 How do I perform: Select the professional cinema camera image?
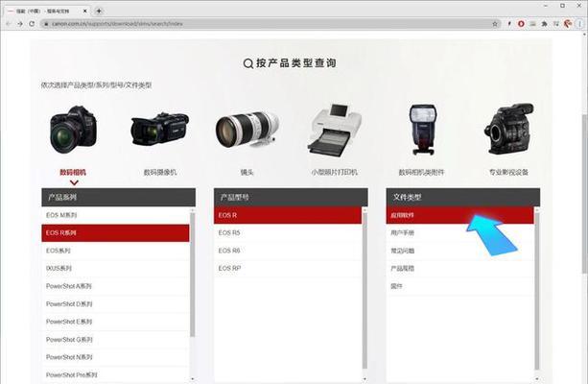click(509, 130)
